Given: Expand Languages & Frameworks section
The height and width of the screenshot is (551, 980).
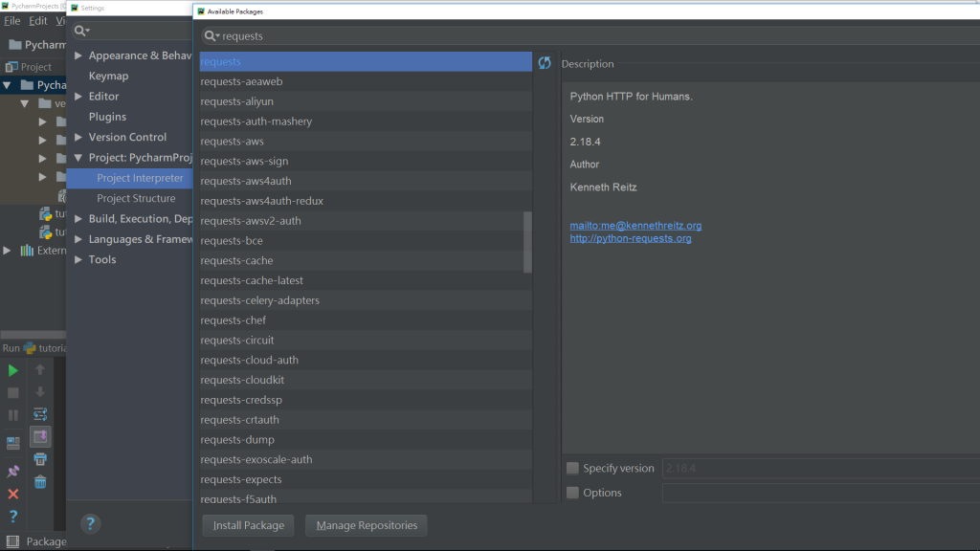Looking at the screenshot, I should pyautogui.click(x=78, y=239).
